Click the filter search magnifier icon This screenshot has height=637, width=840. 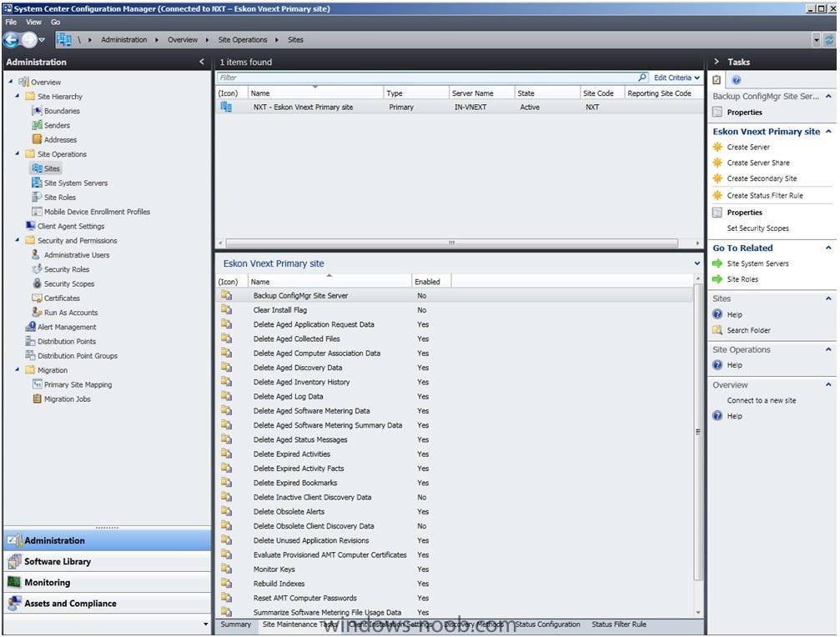[x=642, y=78]
